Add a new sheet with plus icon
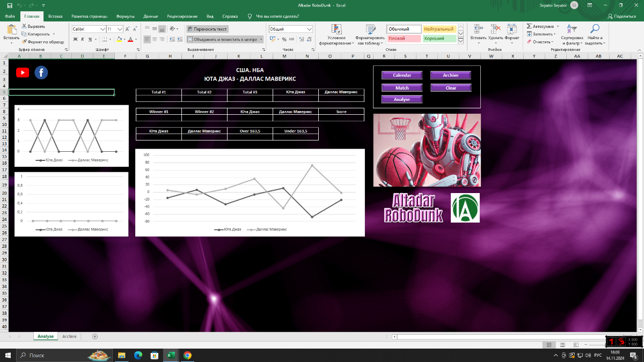The width and height of the screenshot is (644, 362). tap(95, 336)
